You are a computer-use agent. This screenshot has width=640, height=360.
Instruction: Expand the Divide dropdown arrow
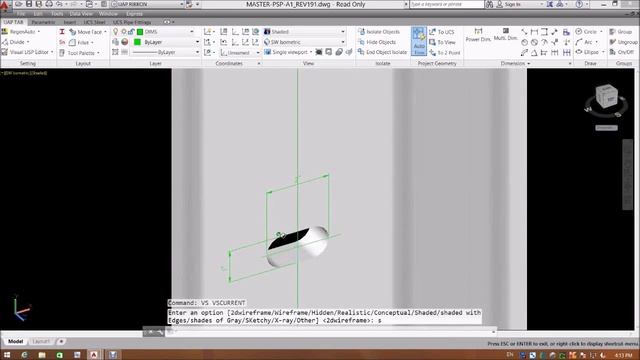28,42
